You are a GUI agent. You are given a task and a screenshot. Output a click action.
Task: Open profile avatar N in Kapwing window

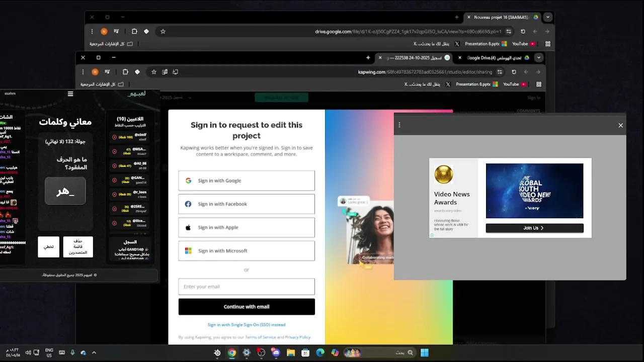(x=95, y=72)
